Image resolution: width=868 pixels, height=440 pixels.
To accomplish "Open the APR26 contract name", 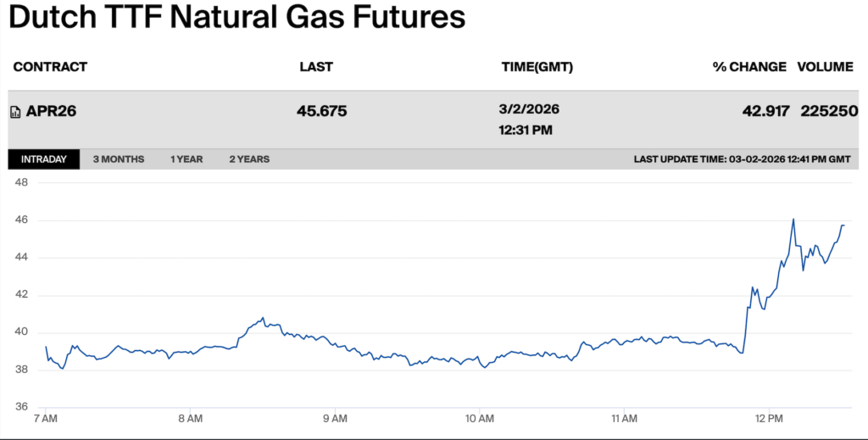I will [52, 111].
